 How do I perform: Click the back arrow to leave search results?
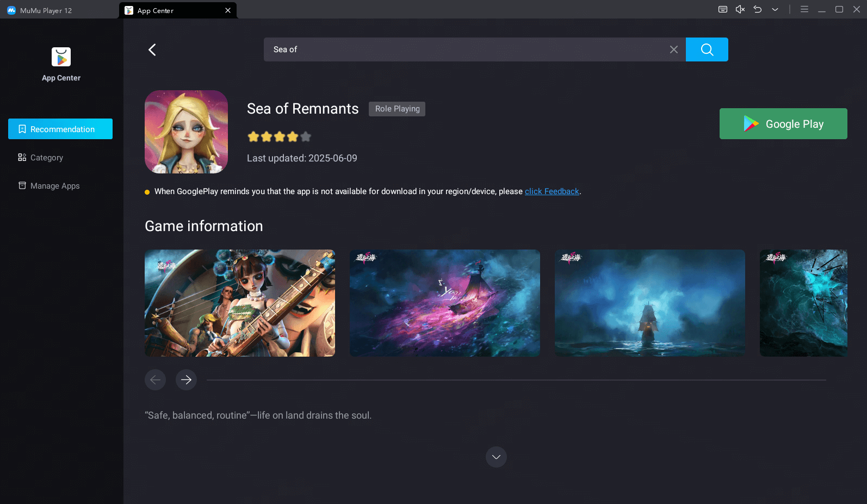(x=152, y=49)
